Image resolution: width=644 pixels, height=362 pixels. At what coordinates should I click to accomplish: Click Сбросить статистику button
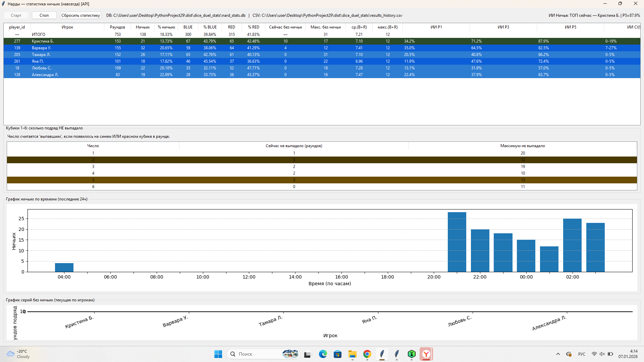[80, 15]
